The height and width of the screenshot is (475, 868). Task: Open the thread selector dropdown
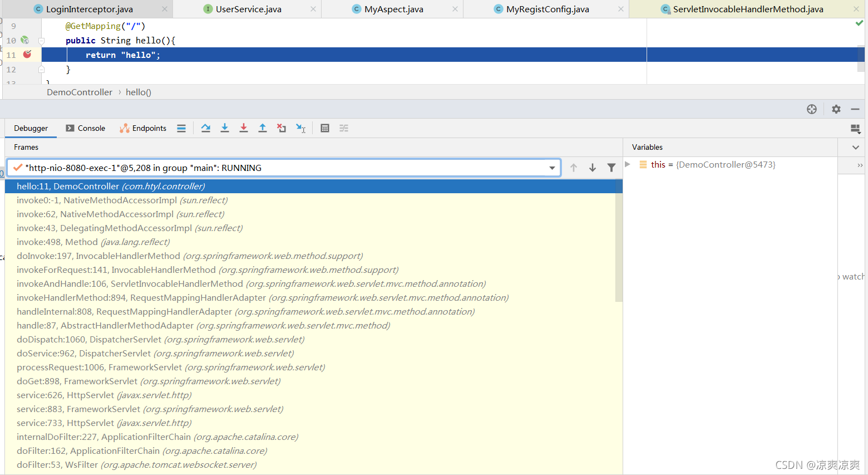pyautogui.click(x=552, y=168)
